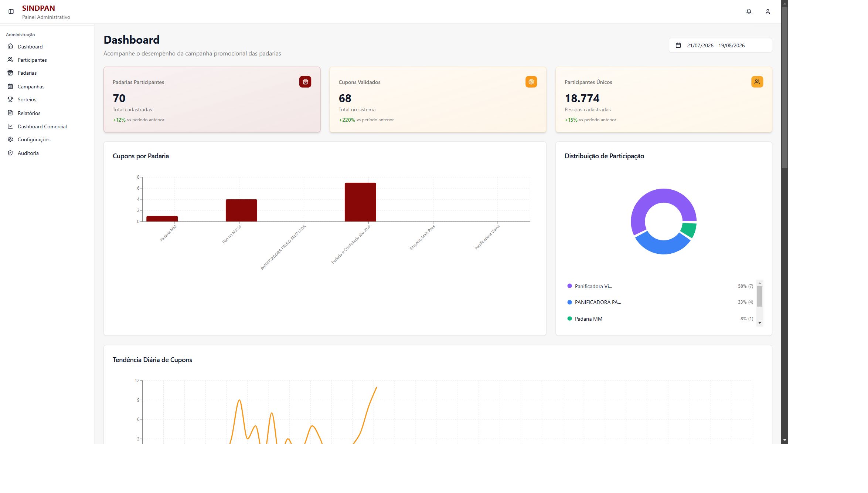Open the user profile icon

(767, 11)
